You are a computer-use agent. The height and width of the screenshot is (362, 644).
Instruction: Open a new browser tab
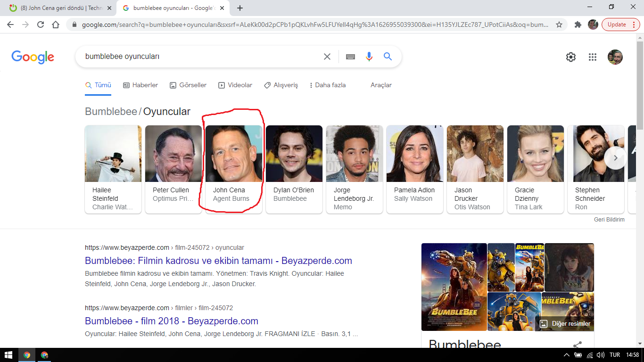click(x=240, y=8)
